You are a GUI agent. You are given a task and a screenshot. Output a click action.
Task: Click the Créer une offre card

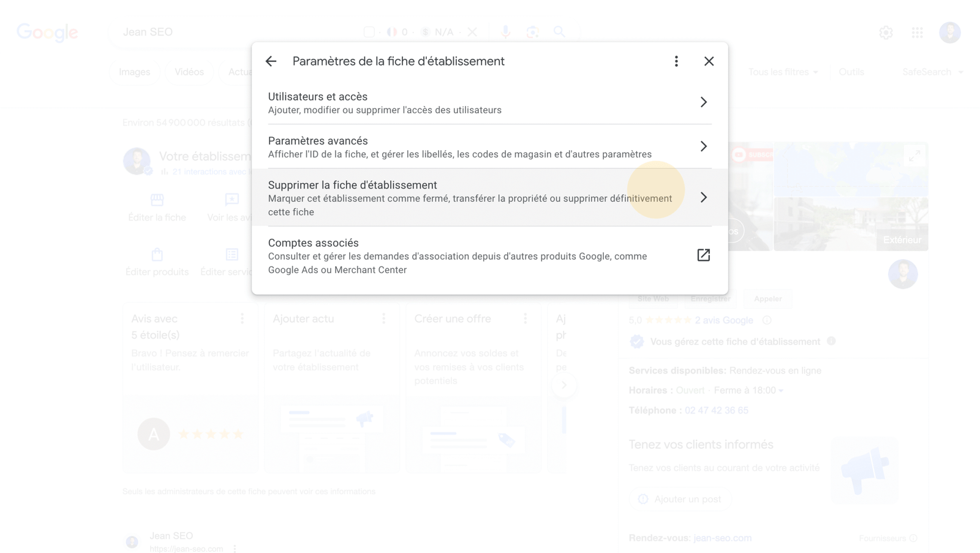pyautogui.click(x=473, y=387)
